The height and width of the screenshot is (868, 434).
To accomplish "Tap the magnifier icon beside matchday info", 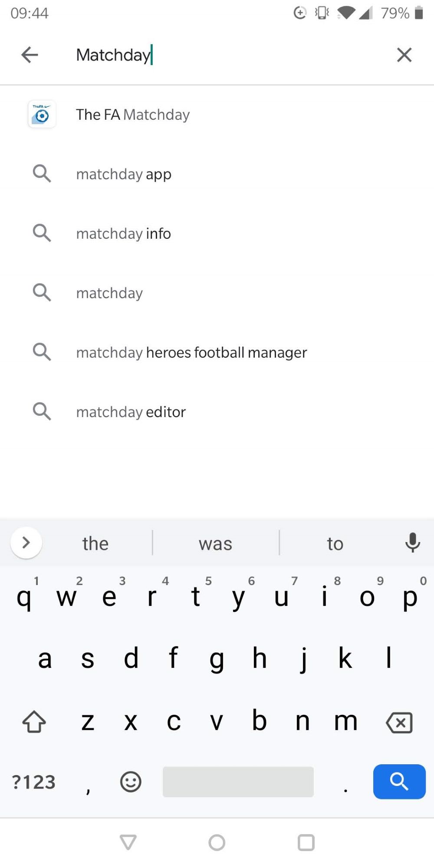I will (x=41, y=233).
